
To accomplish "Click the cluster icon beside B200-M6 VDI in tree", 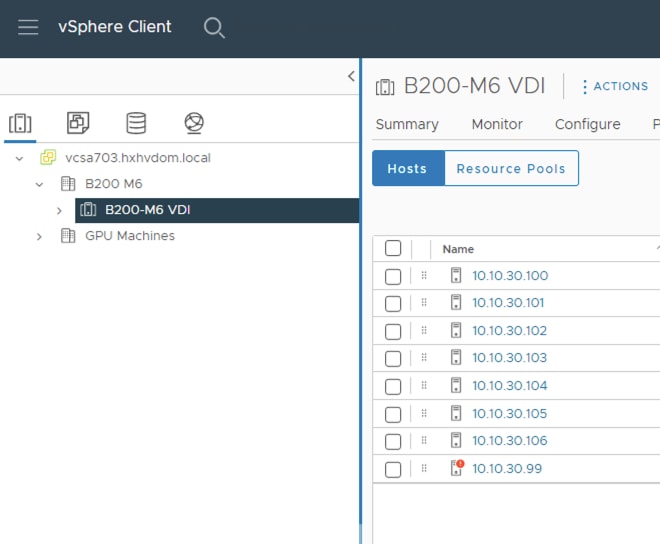I will point(88,209).
